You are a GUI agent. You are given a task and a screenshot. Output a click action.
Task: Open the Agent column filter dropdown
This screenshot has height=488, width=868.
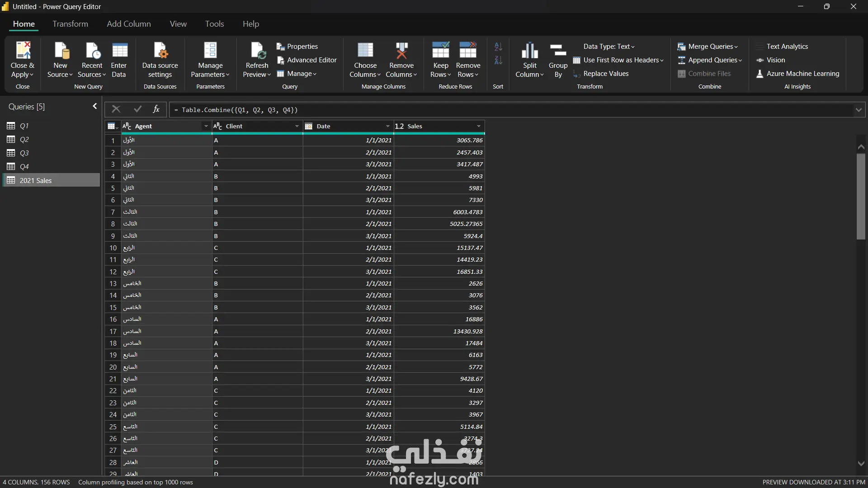(206, 127)
